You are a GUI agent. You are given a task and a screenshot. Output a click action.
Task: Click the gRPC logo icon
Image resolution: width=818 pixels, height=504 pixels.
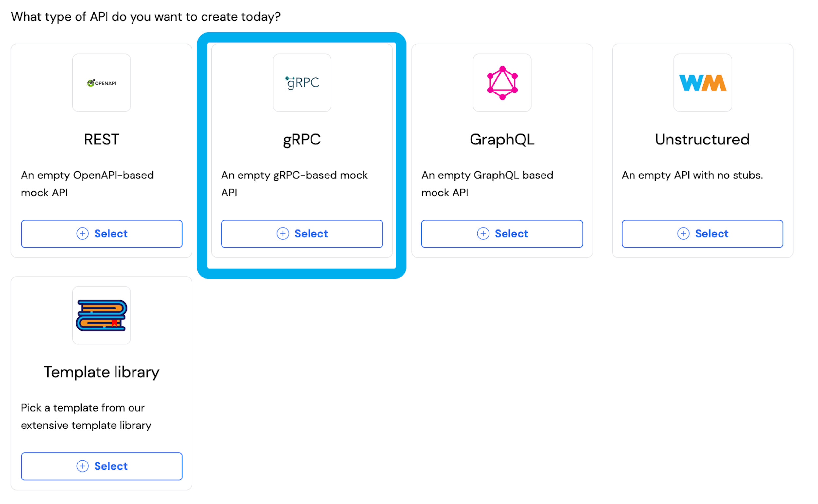302,83
